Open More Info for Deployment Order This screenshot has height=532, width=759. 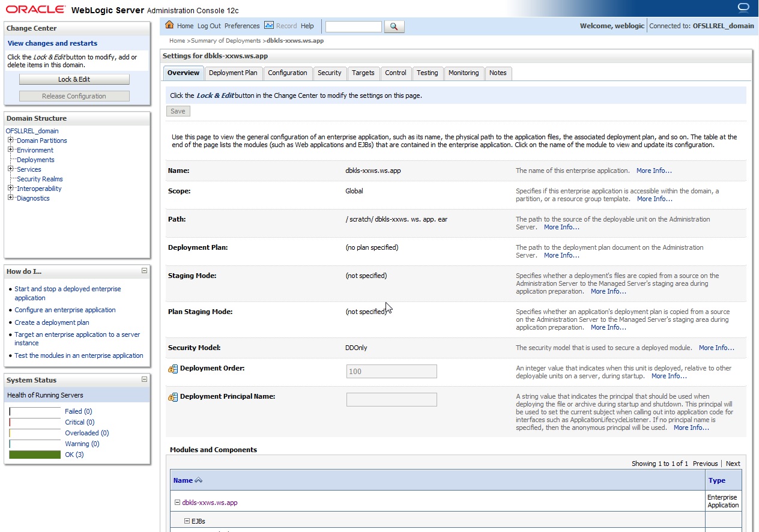669,376
